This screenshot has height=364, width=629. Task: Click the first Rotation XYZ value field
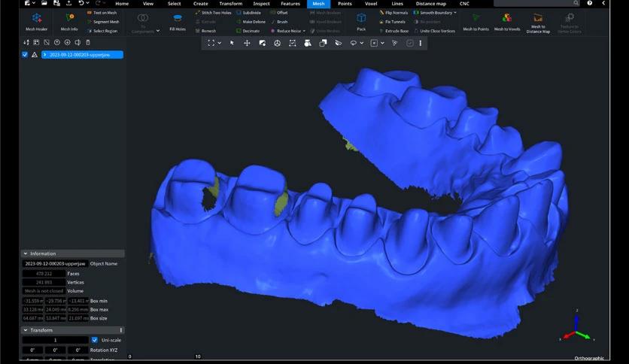pyautogui.click(x=32, y=350)
